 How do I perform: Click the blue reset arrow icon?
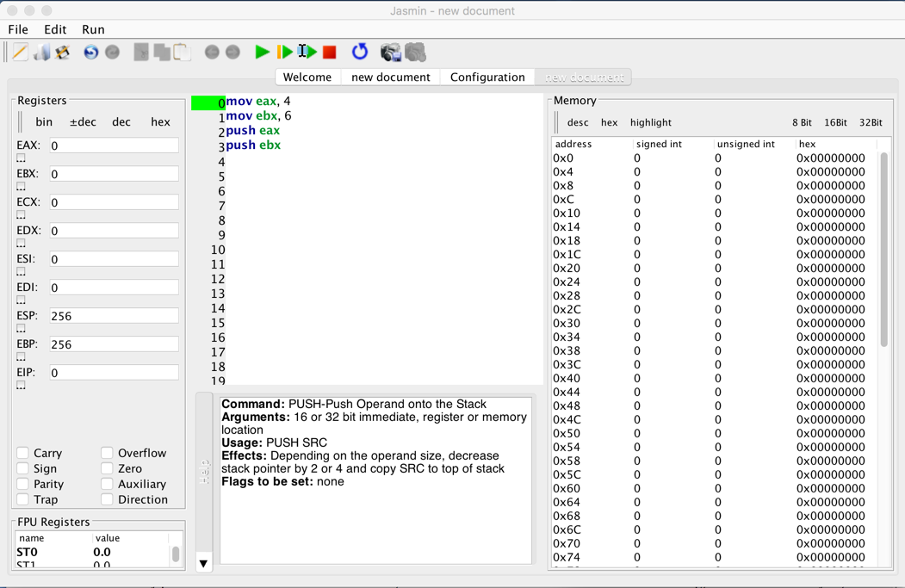click(360, 53)
